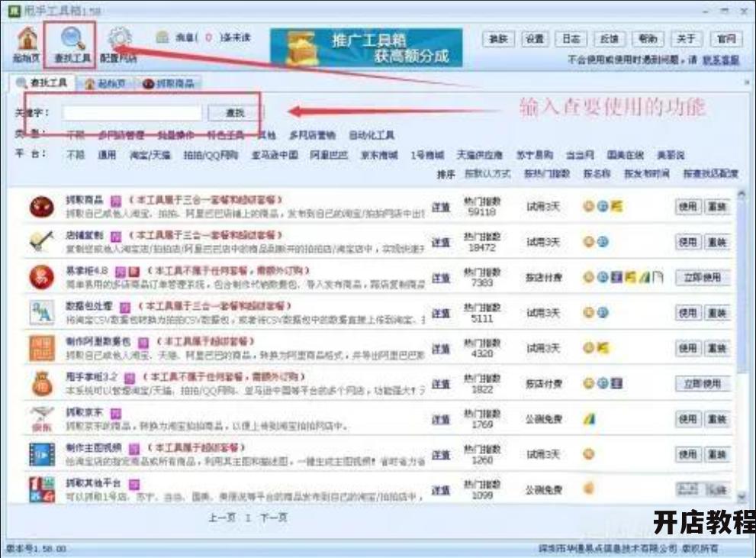Open the 日志 log button
Screen dimensions: 756x558
(571, 39)
